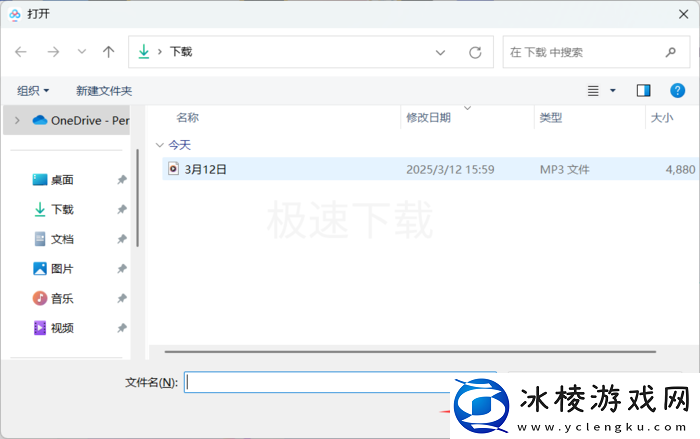The width and height of the screenshot is (700, 439).
Task: Go up one folder level
Action: pyautogui.click(x=108, y=52)
